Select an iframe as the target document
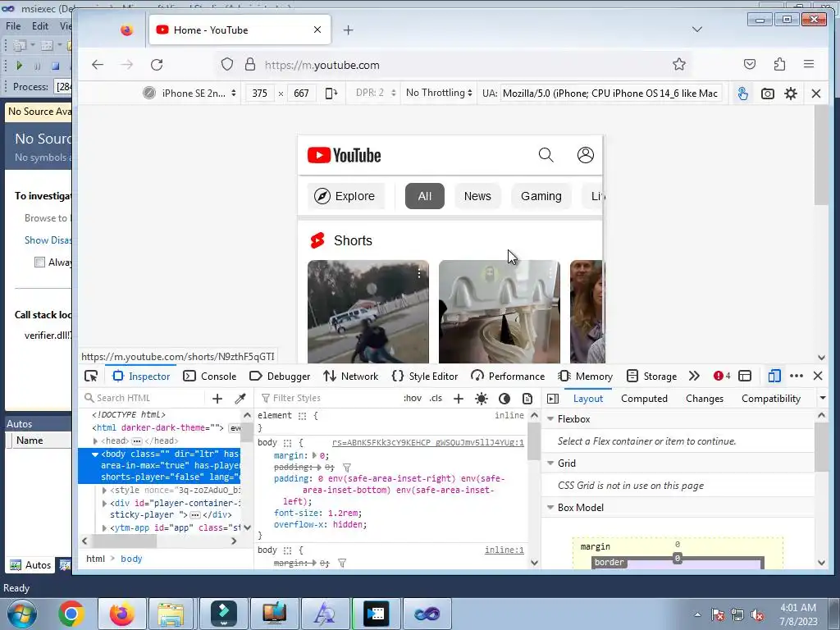 pyautogui.click(x=745, y=376)
